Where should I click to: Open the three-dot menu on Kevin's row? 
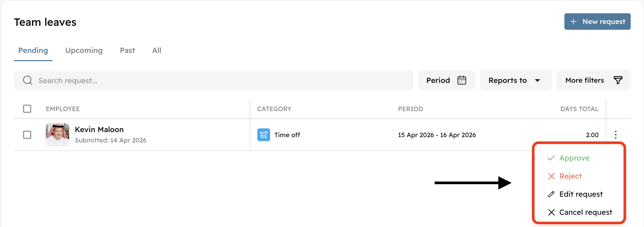tap(616, 135)
